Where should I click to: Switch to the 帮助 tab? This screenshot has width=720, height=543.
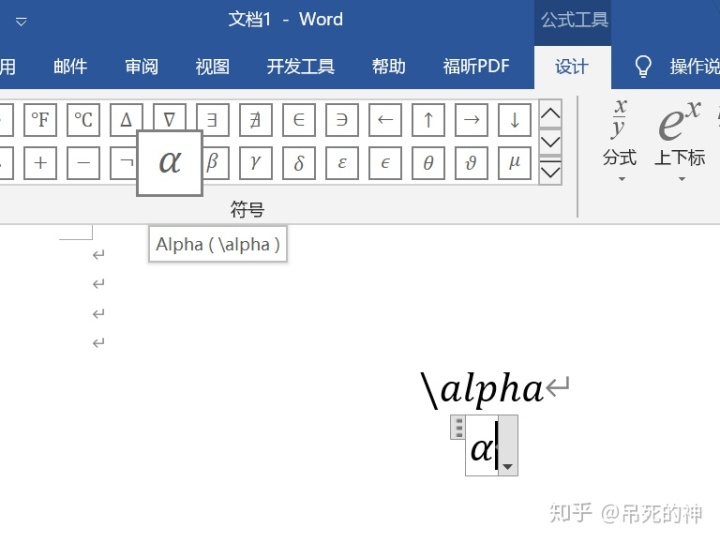(x=388, y=67)
